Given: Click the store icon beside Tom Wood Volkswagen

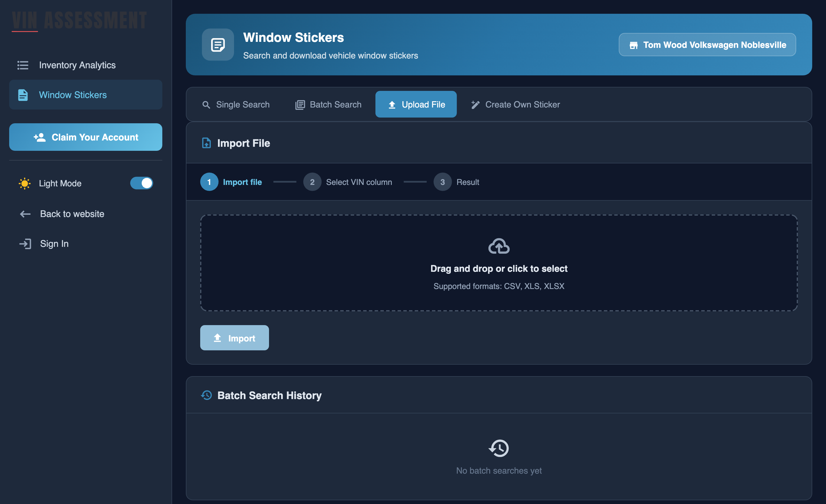Looking at the screenshot, I should [633, 45].
